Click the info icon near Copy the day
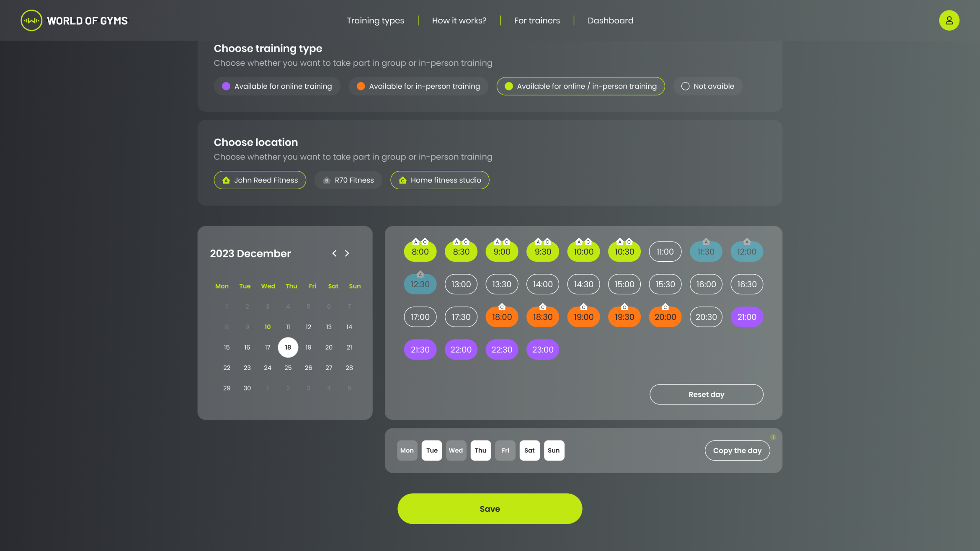Image resolution: width=980 pixels, height=551 pixels. [x=774, y=437]
